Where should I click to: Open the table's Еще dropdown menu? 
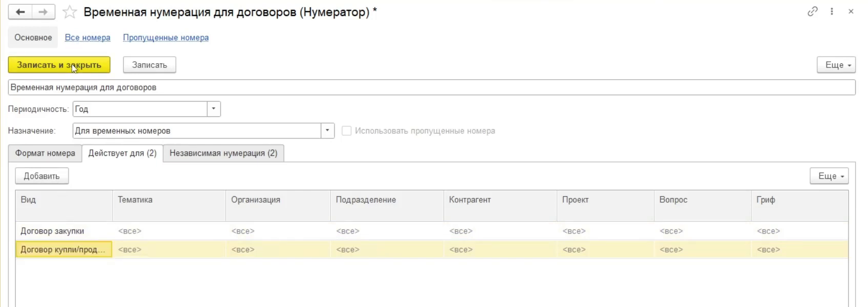pos(829,176)
